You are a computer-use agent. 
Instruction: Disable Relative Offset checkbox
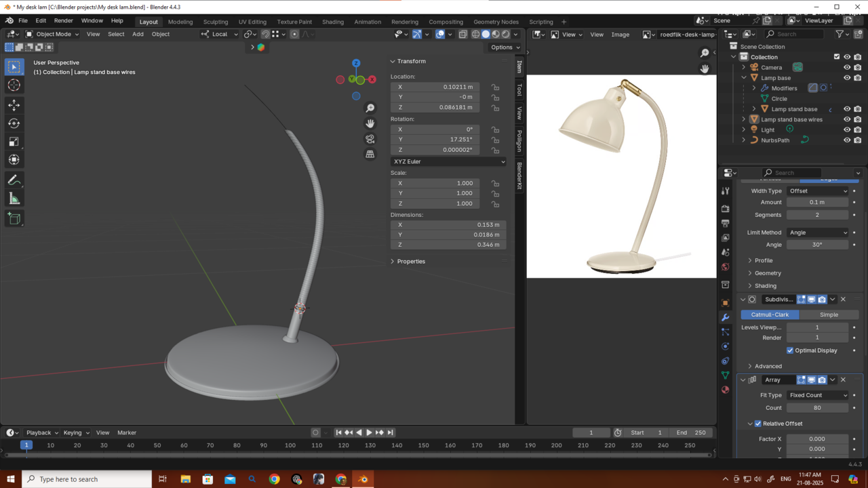point(758,424)
